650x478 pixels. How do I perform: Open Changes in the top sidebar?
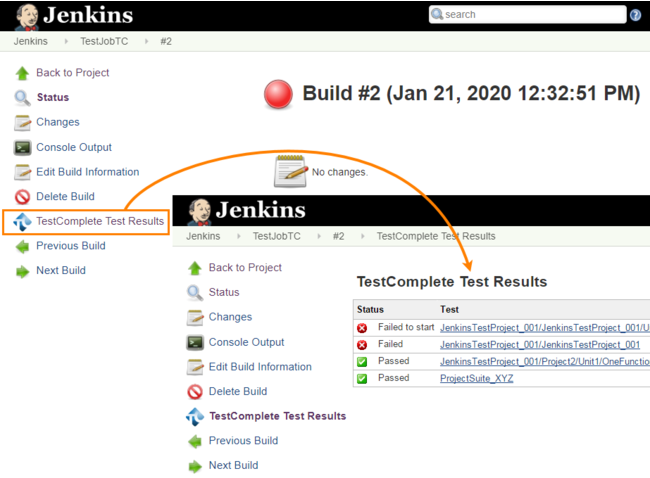click(58, 122)
